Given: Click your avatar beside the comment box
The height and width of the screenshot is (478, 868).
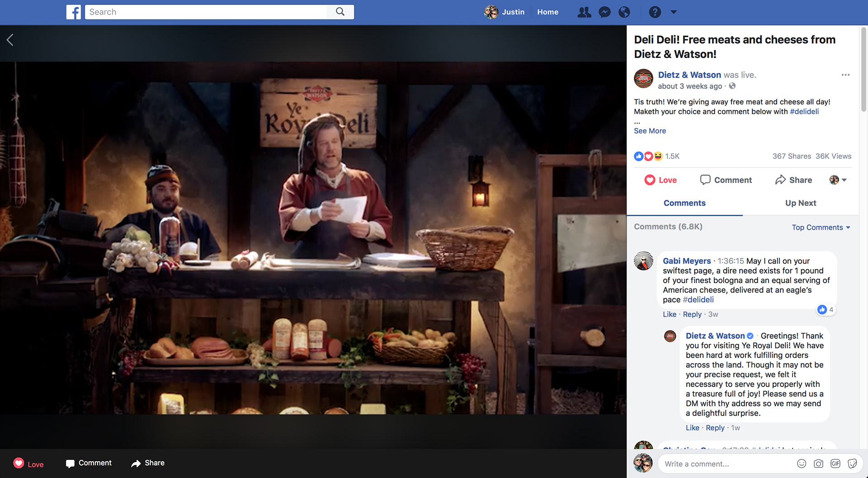Looking at the screenshot, I should pos(643,463).
